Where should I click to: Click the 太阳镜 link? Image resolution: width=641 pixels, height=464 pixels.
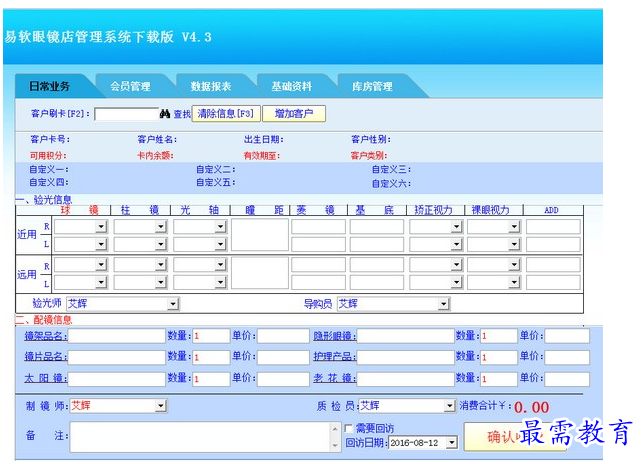[45, 378]
